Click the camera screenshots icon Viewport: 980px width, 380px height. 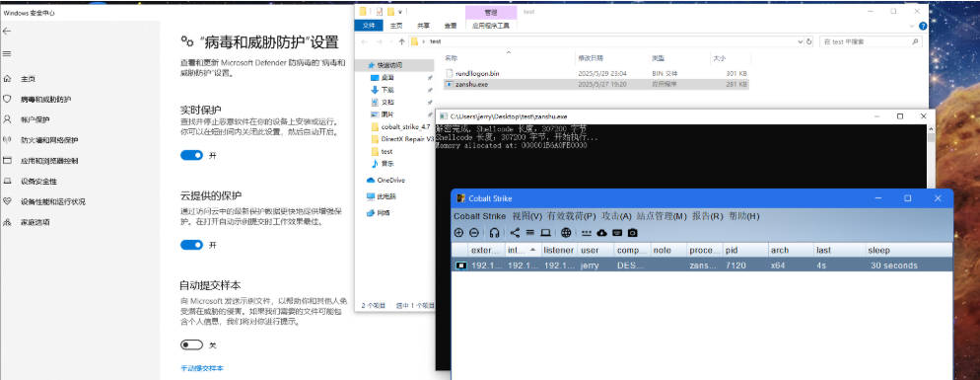pyautogui.click(x=633, y=233)
